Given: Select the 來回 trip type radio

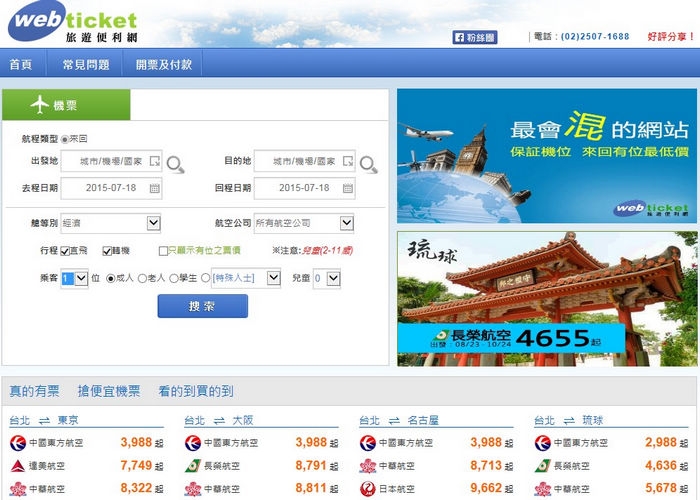Looking at the screenshot, I should (65, 139).
